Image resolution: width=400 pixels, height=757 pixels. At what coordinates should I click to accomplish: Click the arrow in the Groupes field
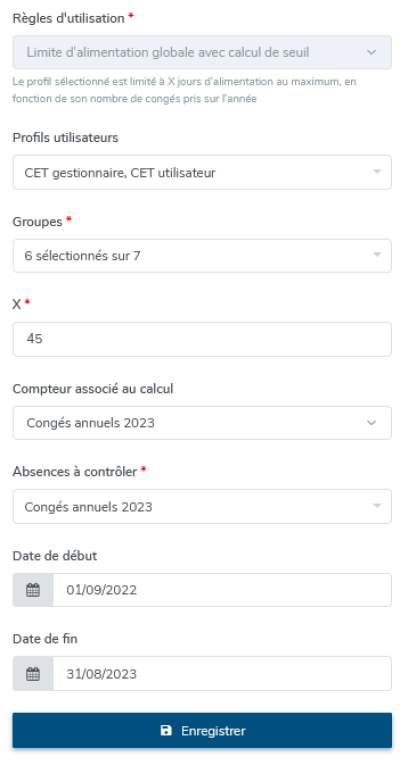coord(377,255)
